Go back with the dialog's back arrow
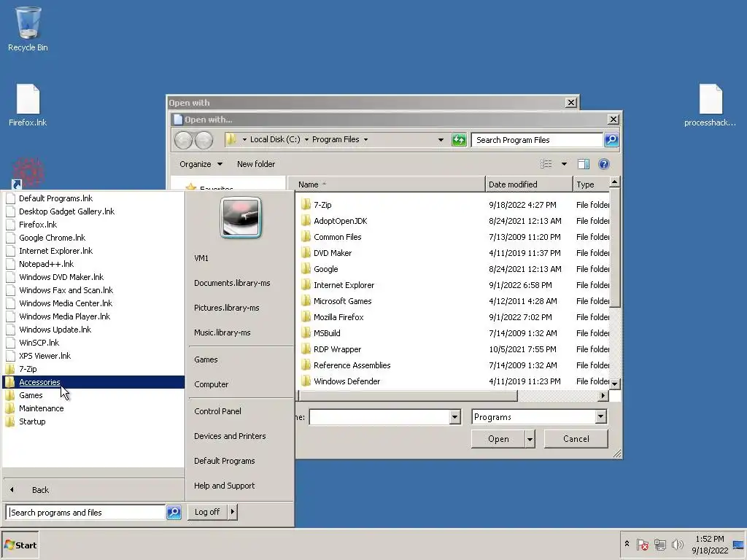Image resolution: width=747 pixels, height=560 pixels. coord(183,140)
